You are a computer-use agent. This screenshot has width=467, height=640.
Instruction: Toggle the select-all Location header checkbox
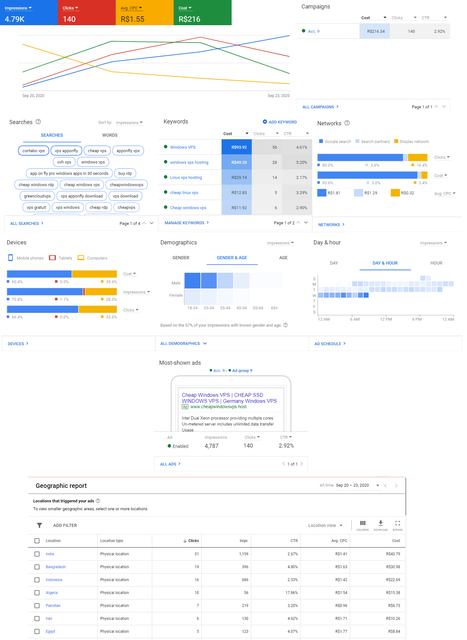click(x=37, y=541)
